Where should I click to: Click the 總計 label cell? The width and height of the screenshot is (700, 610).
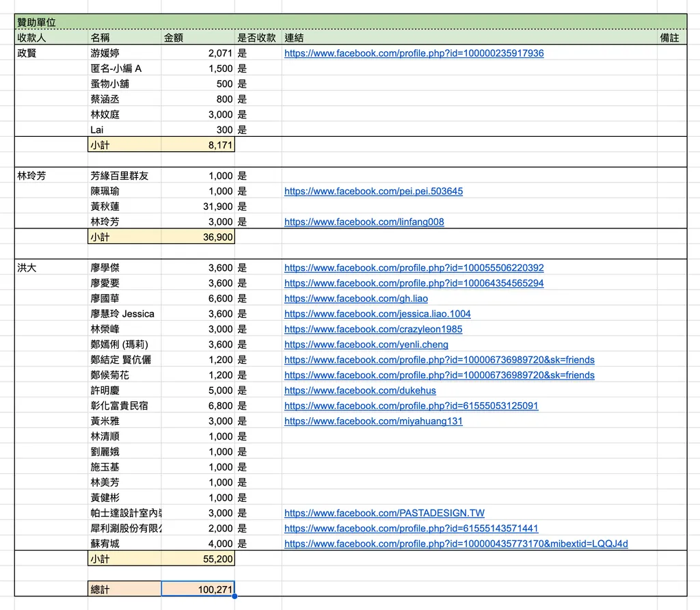point(124,589)
